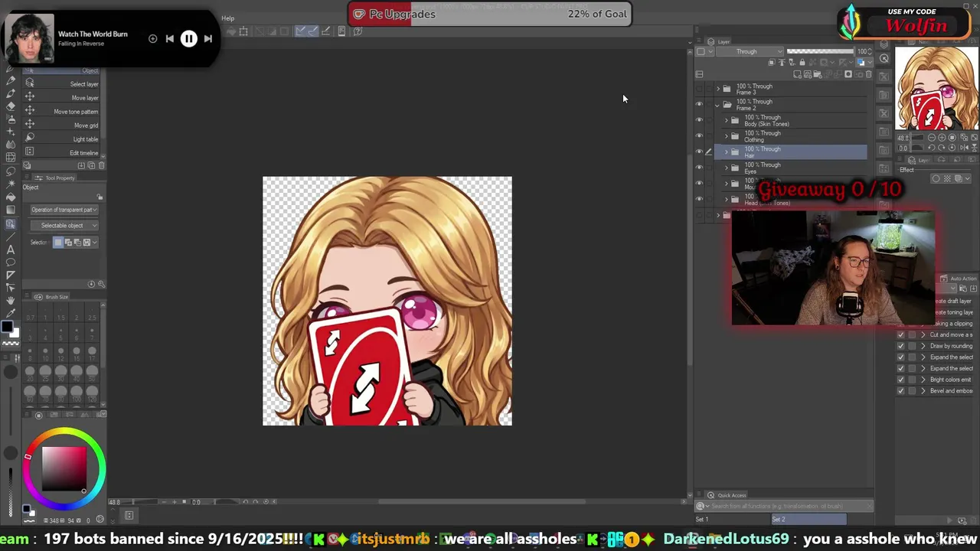
Task: Click the create layer mask icon
Action: 848,74
